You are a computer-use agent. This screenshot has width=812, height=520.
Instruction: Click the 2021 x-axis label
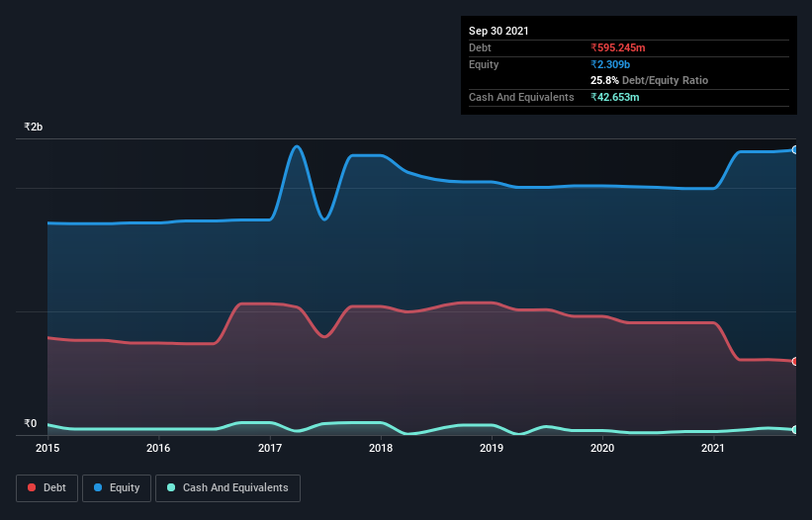tap(713, 448)
